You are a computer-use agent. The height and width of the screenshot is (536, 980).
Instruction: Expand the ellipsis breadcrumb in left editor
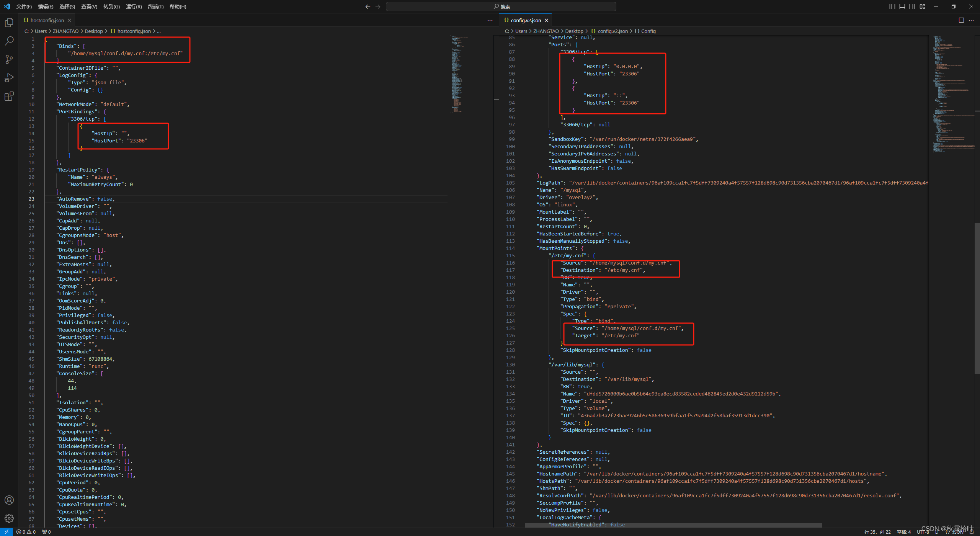(x=159, y=31)
